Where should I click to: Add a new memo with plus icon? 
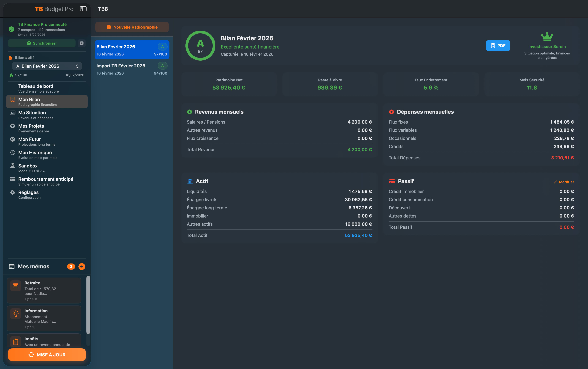82,267
